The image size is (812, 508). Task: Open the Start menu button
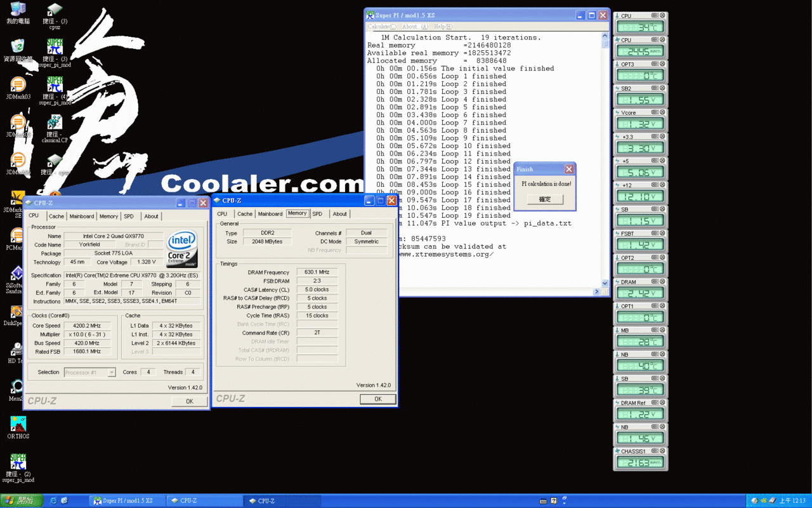coord(22,501)
